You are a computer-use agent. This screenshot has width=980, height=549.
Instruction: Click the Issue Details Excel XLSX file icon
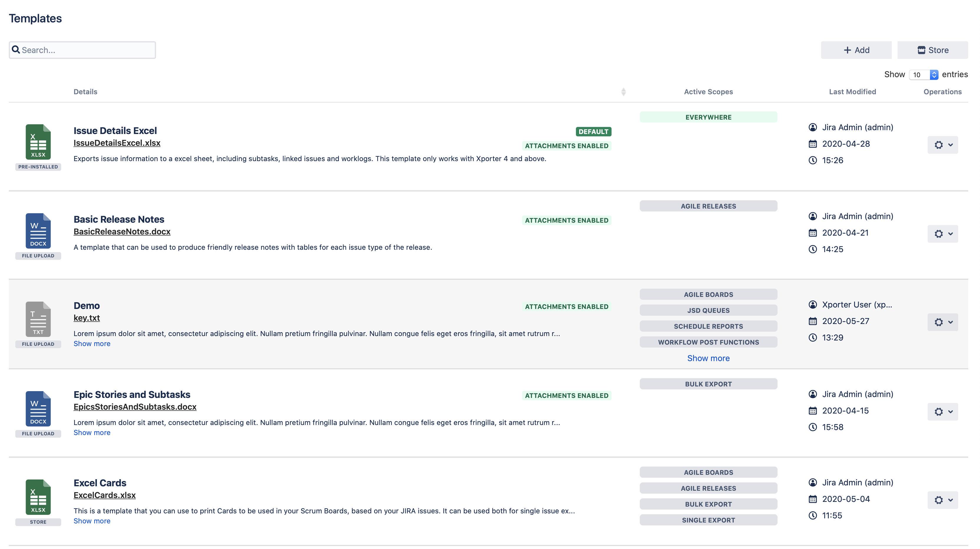(x=38, y=142)
